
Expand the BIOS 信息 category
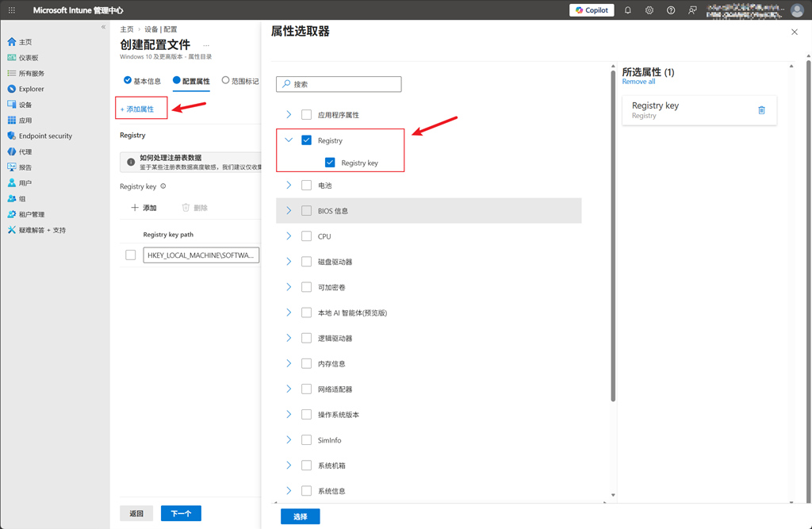tap(289, 210)
